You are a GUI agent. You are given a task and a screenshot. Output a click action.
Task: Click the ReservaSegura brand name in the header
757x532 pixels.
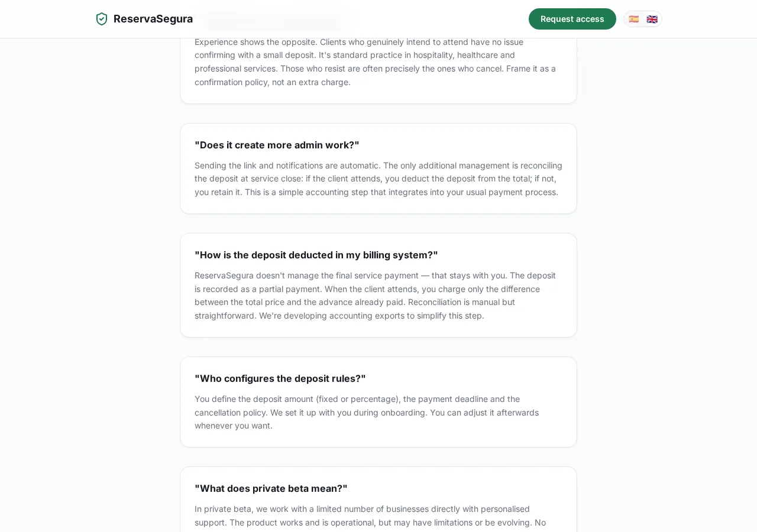click(153, 19)
